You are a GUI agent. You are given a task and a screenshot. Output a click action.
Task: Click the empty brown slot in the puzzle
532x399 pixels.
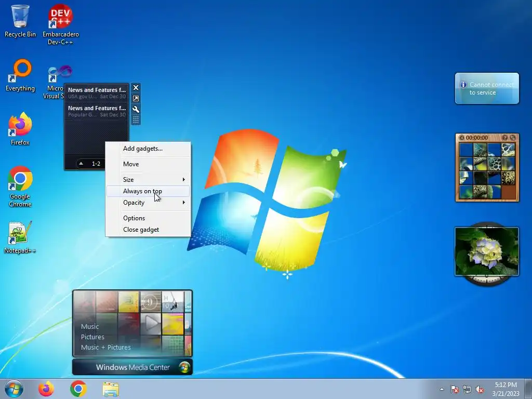(508, 192)
